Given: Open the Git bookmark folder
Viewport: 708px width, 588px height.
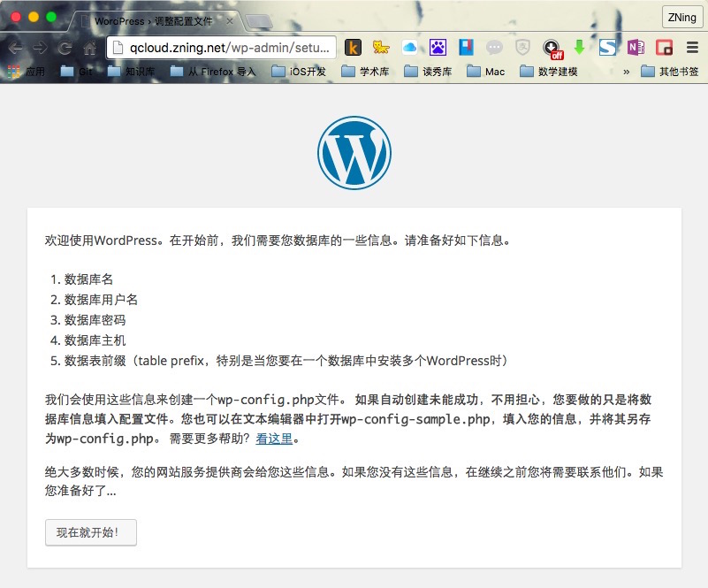Looking at the screenshot, I should pos(76,72).
